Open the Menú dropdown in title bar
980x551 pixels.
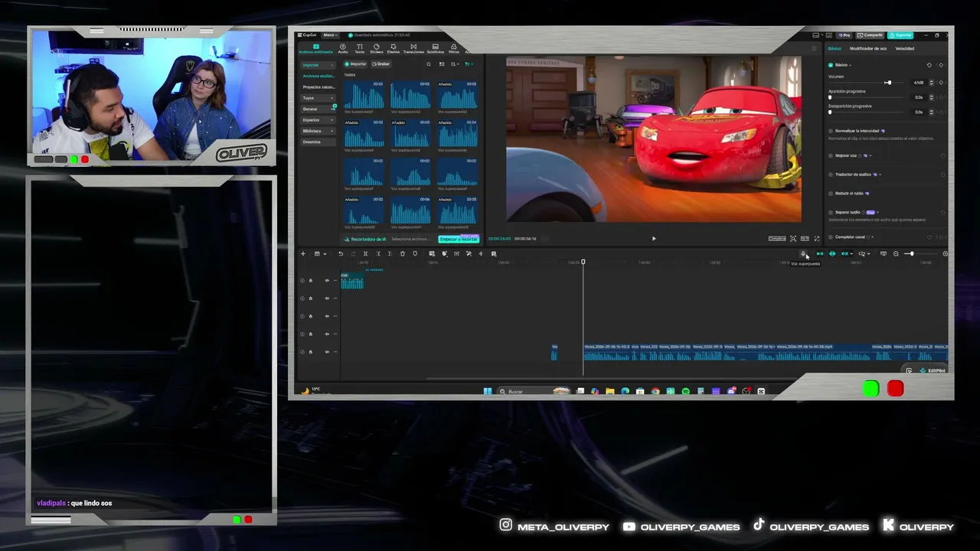(329, 35)
